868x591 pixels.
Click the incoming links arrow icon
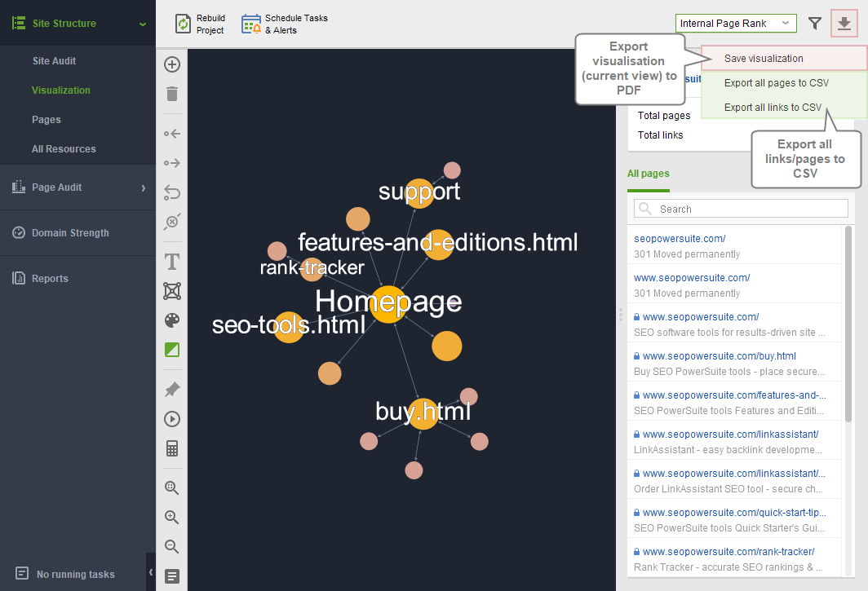point(172,134)
